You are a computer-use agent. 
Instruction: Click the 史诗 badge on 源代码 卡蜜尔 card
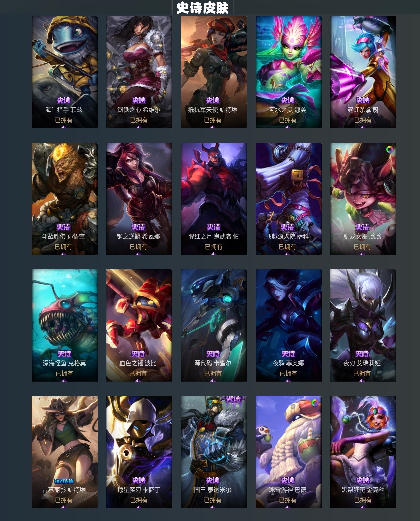(x=213, y=354)
